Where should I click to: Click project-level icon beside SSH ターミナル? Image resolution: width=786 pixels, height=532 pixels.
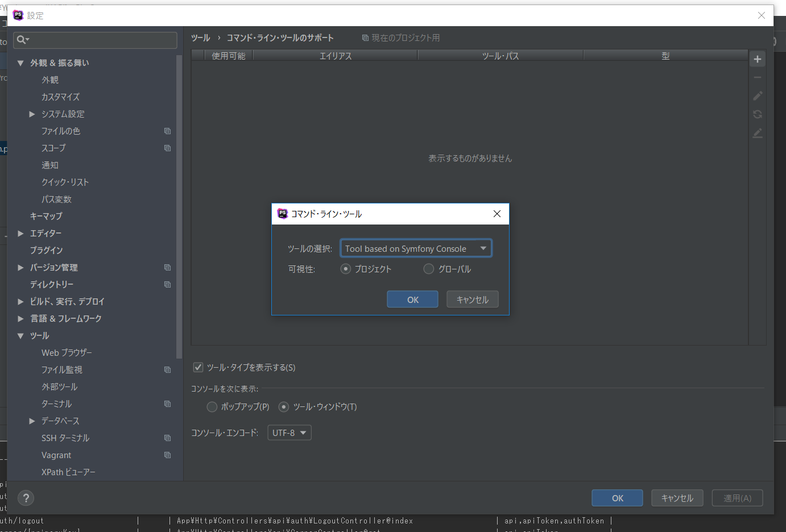[167, 438]
